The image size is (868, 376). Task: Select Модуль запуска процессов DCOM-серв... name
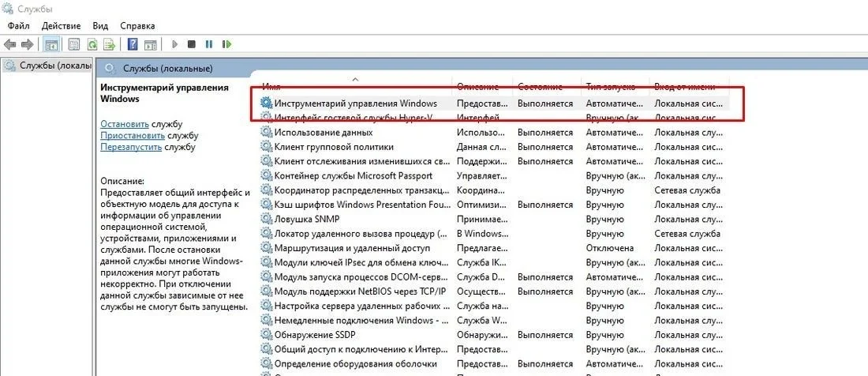(x=361, y=277)
